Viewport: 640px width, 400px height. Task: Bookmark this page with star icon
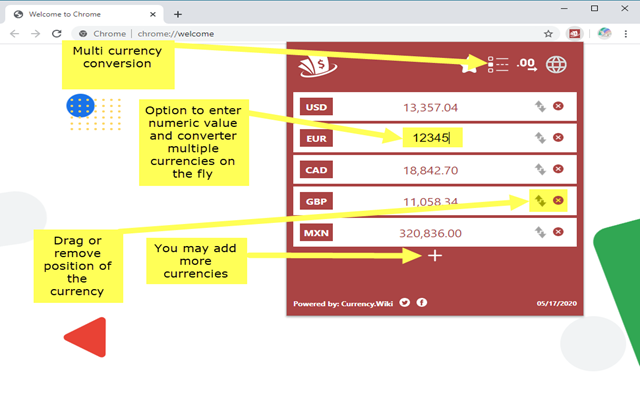pyautogui.click(x=548, y=34)
